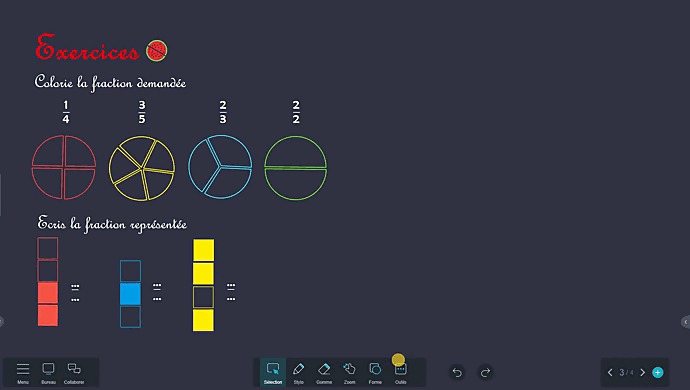Open the Forme shapes tool

[x=375, y=372]
